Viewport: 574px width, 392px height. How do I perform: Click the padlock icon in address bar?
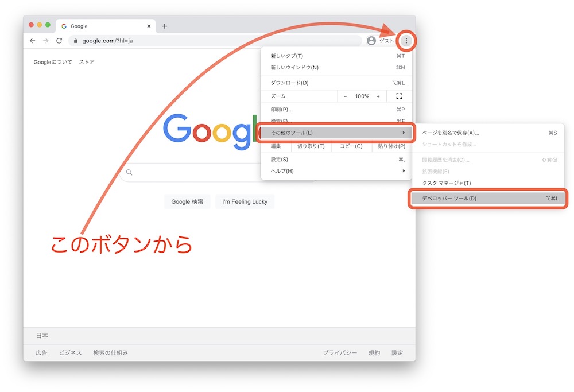(75, 41)
